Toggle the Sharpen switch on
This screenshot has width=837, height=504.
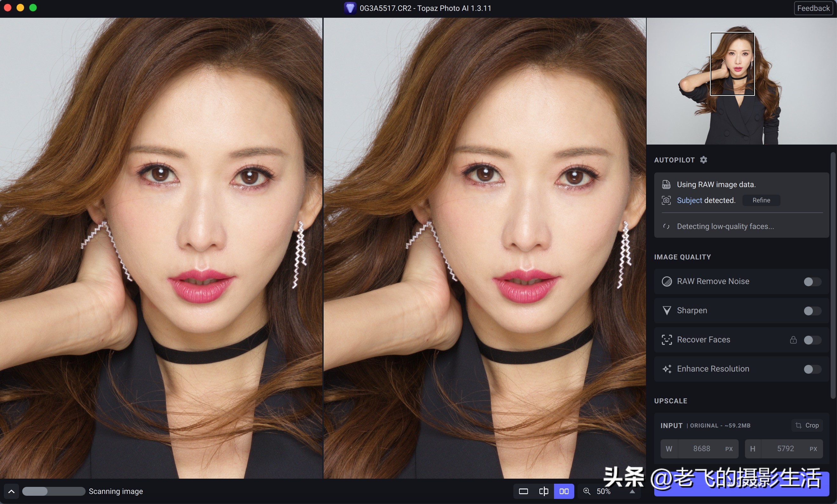[812, 311]
